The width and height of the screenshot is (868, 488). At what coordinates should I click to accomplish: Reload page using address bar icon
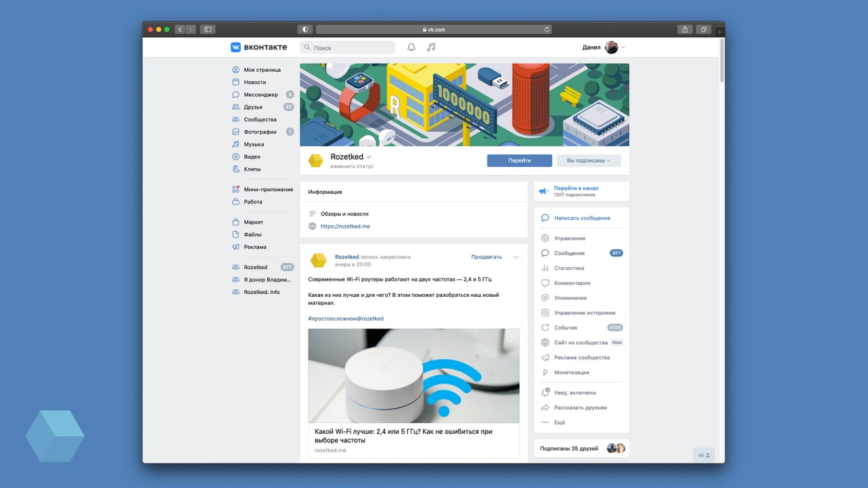point(547,29)
